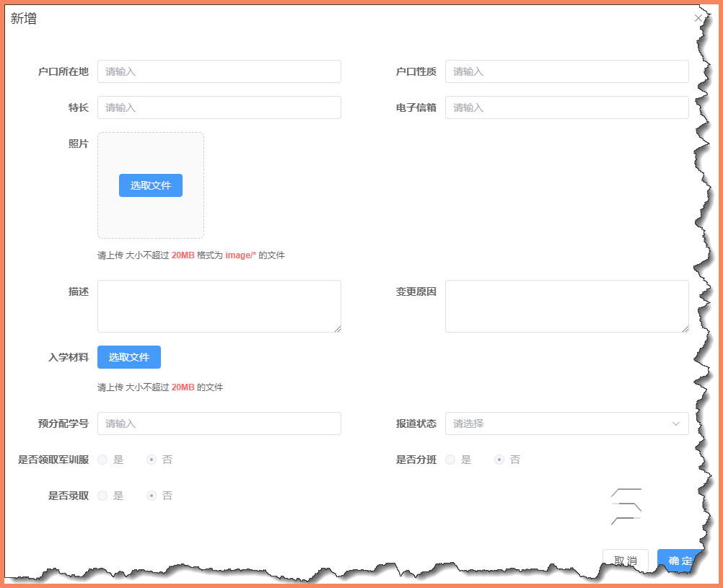This screenshot has height=588, width=723.
Task: Click inside the 描述 text area
Action: click(219, 306)
